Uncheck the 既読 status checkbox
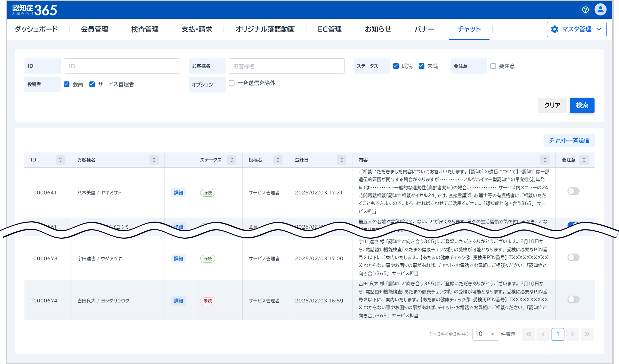Image resolution: width=619 pixels, height=364 pixels. tap(396, 66)
